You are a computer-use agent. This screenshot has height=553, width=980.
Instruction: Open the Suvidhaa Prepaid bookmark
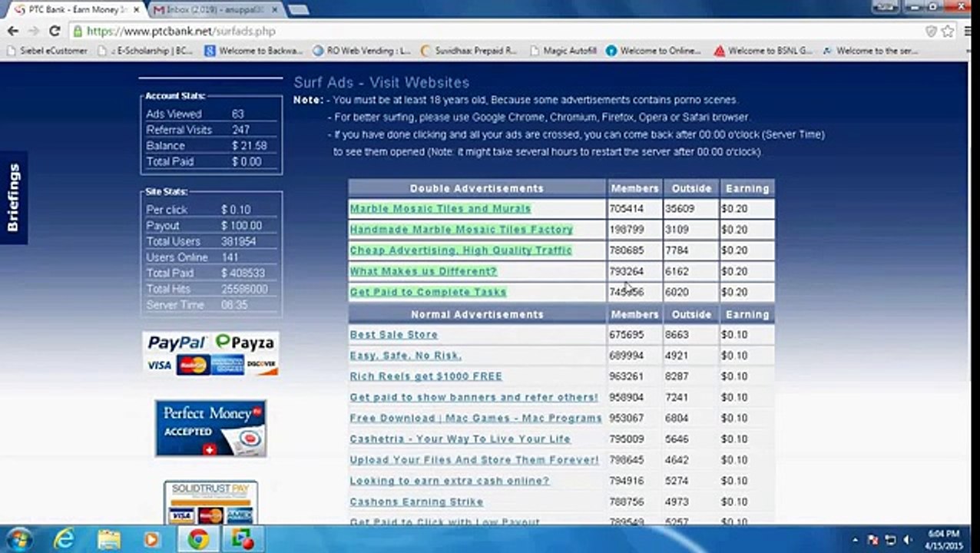pyautogui.click(x=469, y=51)
